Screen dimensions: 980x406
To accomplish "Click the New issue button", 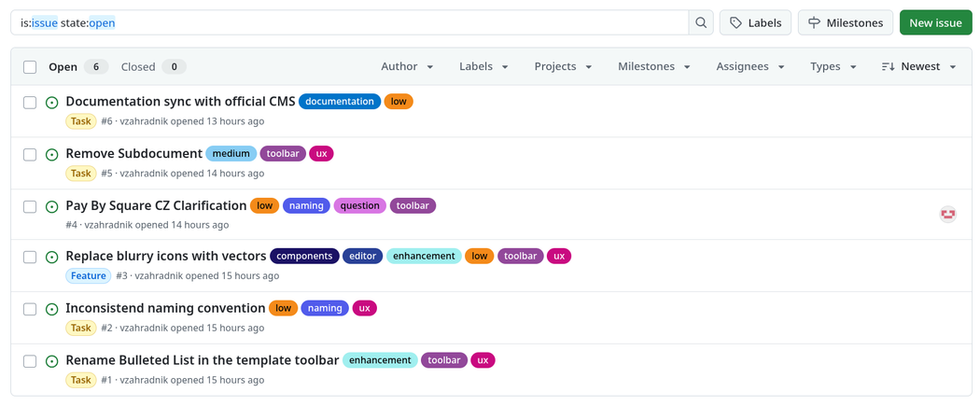I will tap(935, 23).
